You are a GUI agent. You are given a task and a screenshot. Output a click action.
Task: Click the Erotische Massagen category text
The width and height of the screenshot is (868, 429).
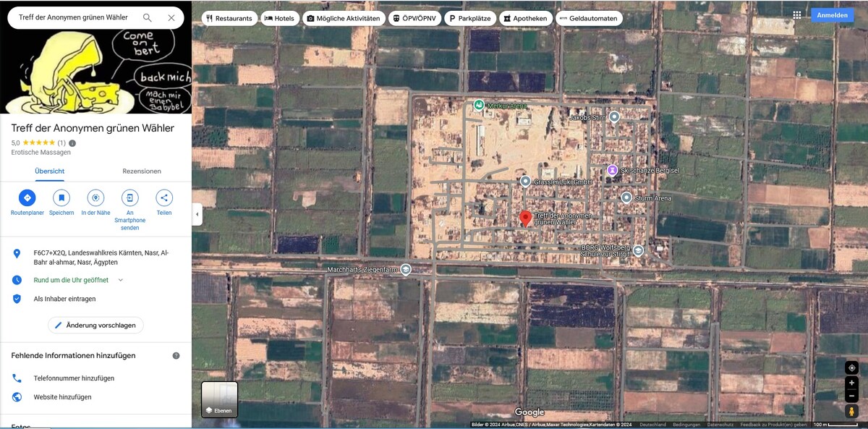pos(41,153)
